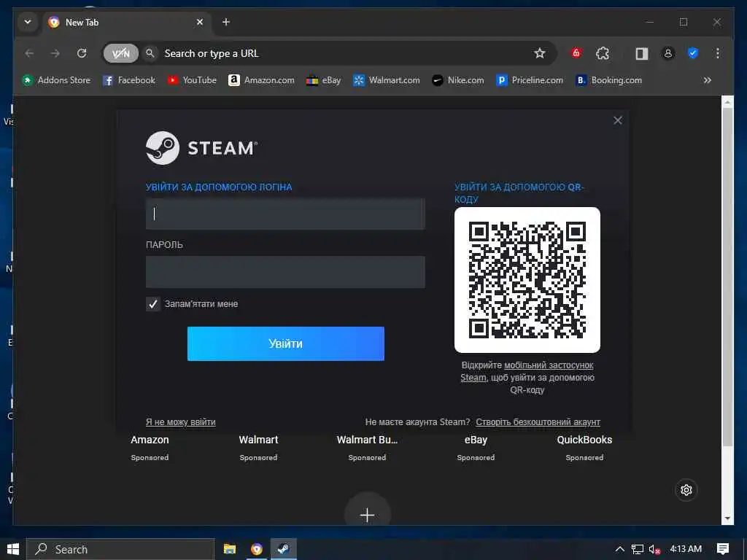Show more bookmarks with the chevron
This screenshot has height=560, width=747.
click(x=708, y=80)
